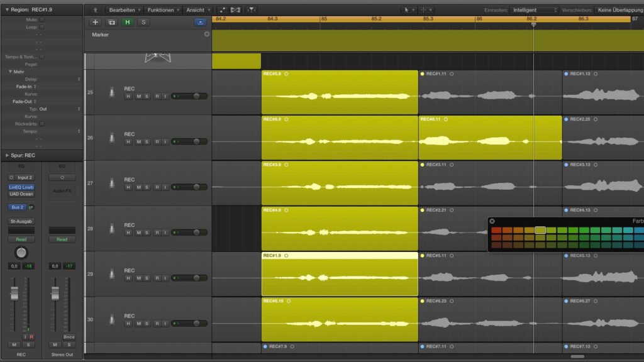Screen dimensions: 644x362
Task: Open the LinEQ Lowb plugin
Action: click(x=21, y=187)
